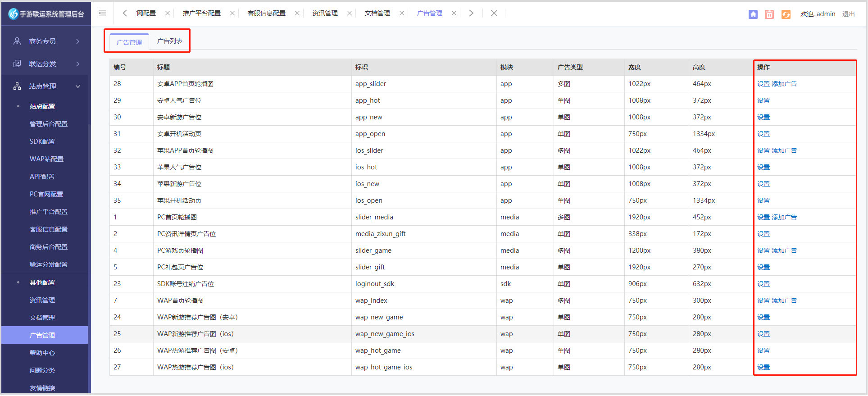Open 商务后台配置 in the sidebar
The image size is (868, 396).
(49, 247)
